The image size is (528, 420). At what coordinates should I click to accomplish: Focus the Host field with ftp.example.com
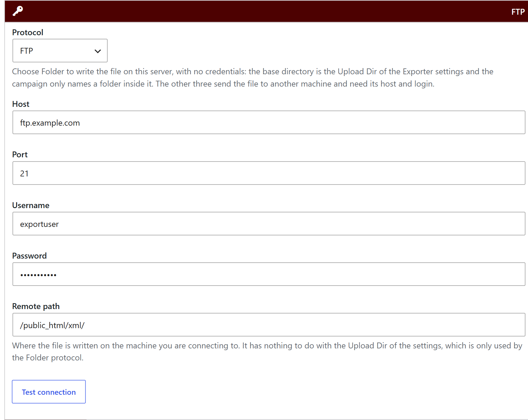(269, 122)
